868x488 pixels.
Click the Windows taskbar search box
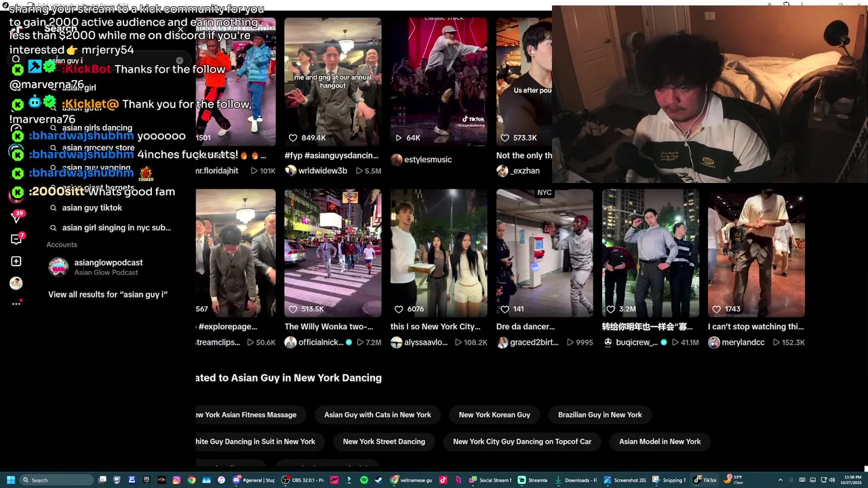[57, 480]
